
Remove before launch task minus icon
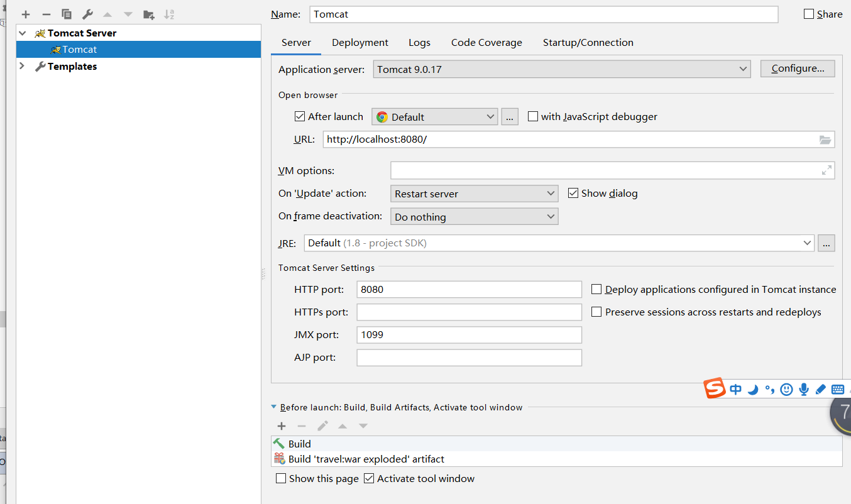[x=302, y=426]
